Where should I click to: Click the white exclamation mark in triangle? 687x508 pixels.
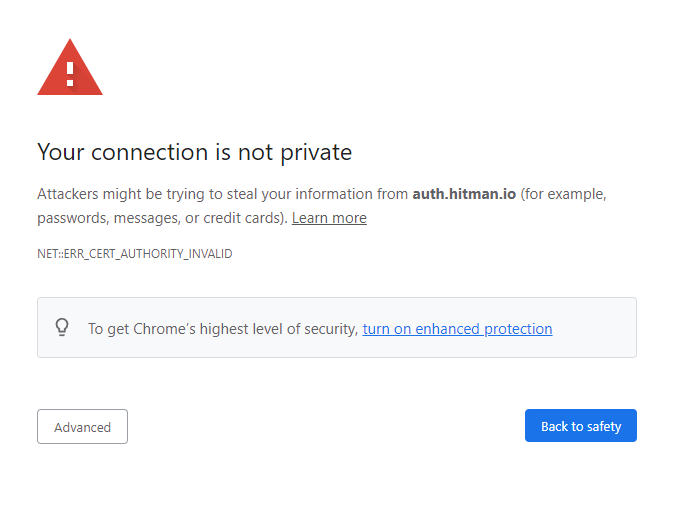[70, 74]
